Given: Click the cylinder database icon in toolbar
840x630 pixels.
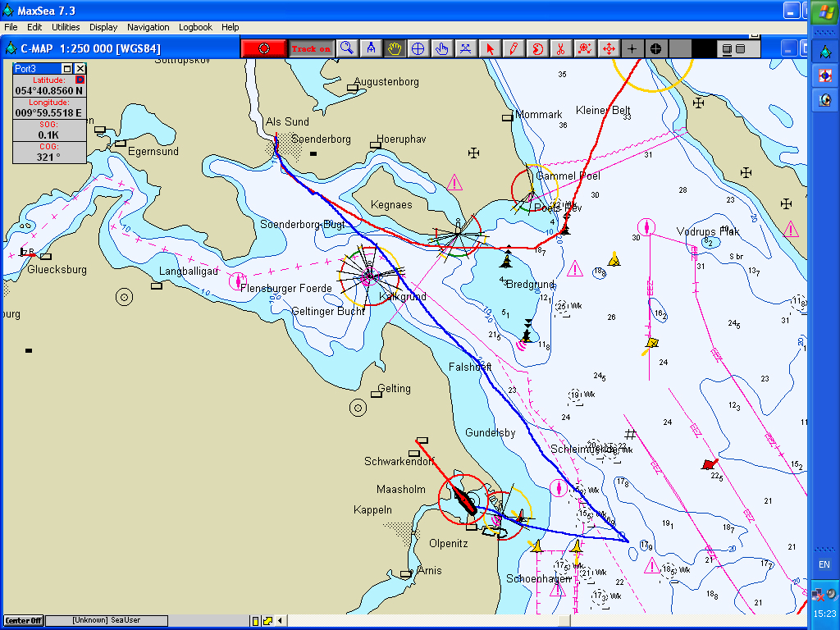Looking at the screenshot, I should pos(741,49).
